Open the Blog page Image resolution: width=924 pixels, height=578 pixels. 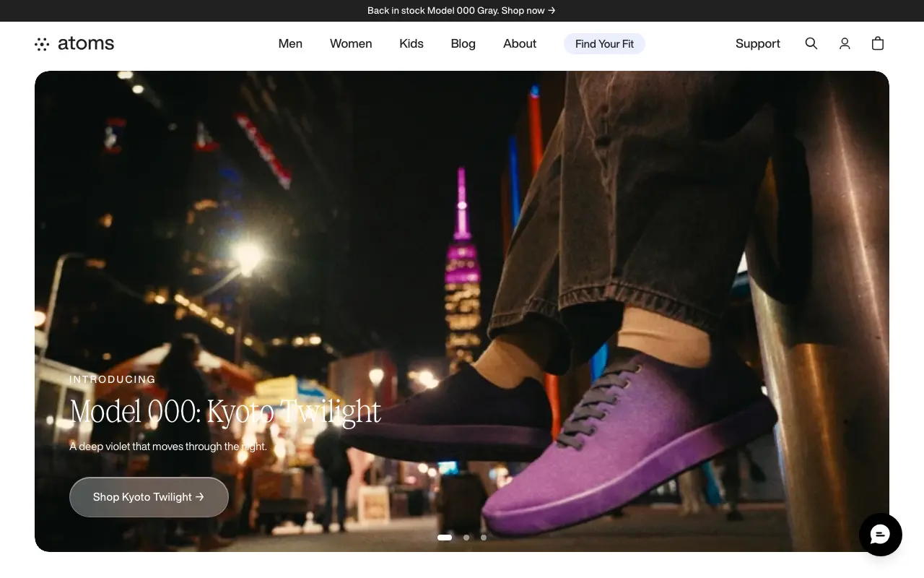463,43
